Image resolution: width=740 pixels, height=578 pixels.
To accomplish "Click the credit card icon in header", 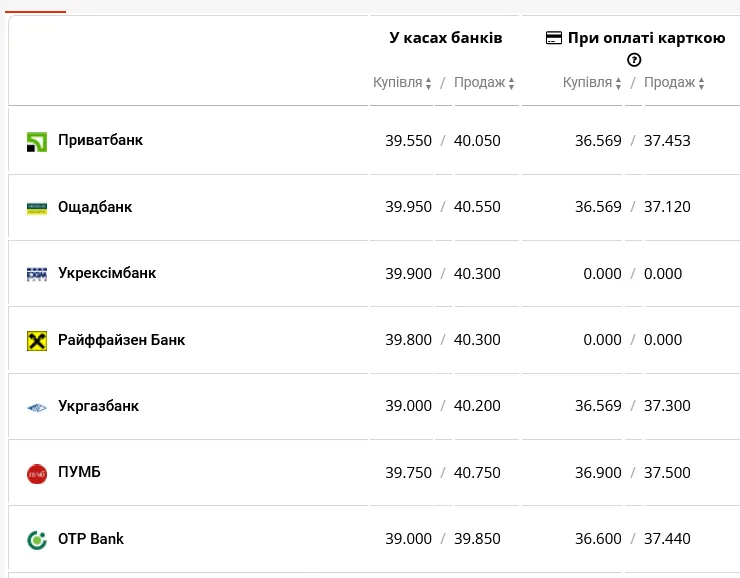I will click(x=554, y=38).
